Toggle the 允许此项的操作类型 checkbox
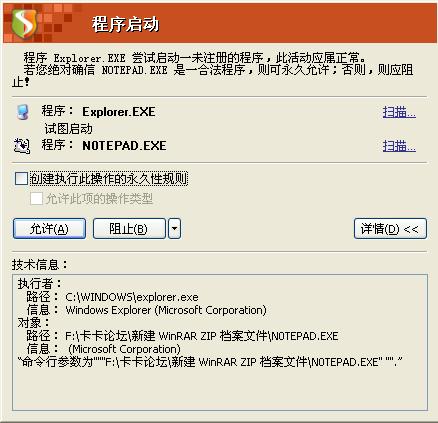Image resolution: width=438 pixels, height=423 pixels. [36, 199]
